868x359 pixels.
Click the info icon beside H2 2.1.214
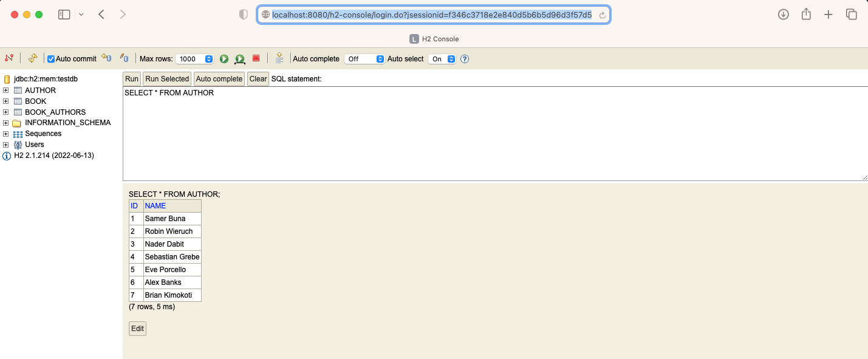(7, 156)
